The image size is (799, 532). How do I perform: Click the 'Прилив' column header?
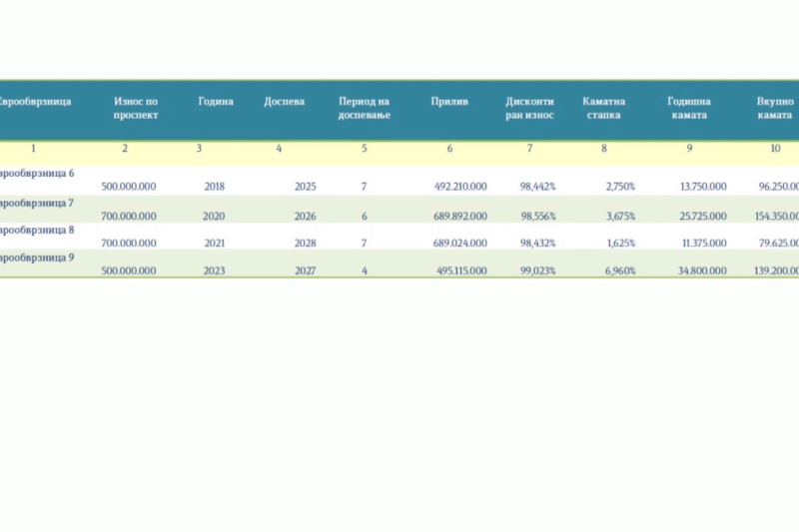(x=449, y=101)
